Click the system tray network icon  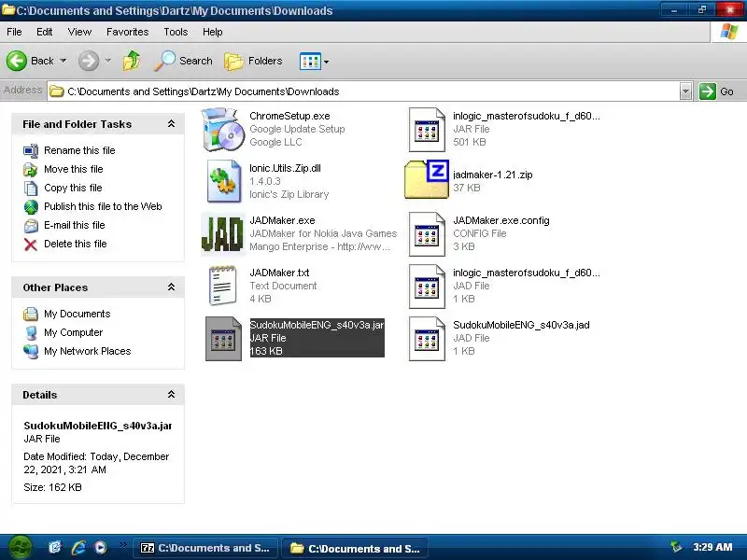pos(675,547)
